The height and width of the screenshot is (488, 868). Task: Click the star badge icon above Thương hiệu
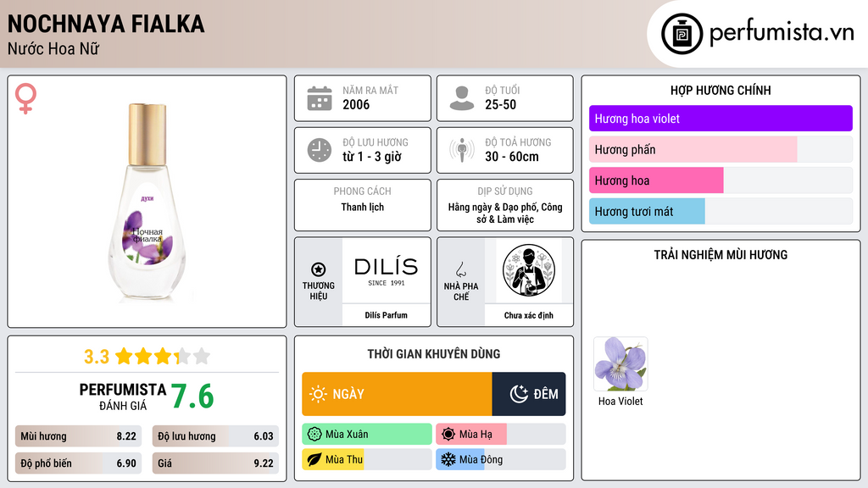point(319,269)
